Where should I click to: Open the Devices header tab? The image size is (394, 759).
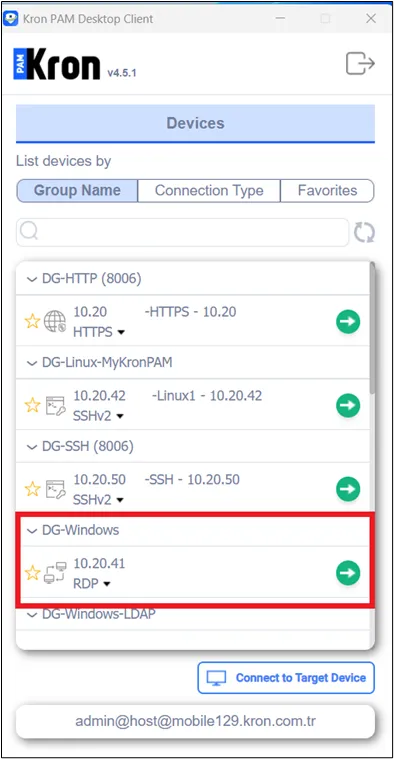point(196,123)
